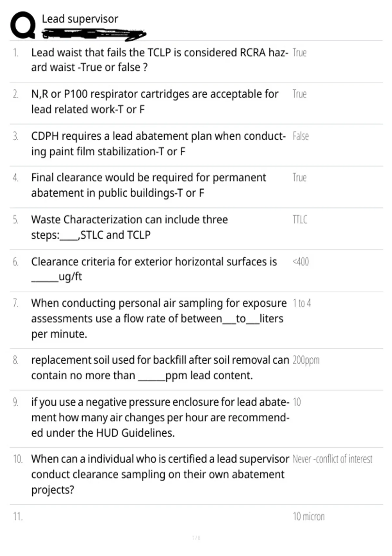Select question 1 about TCLP lead waste

click(x=160, y=60)
